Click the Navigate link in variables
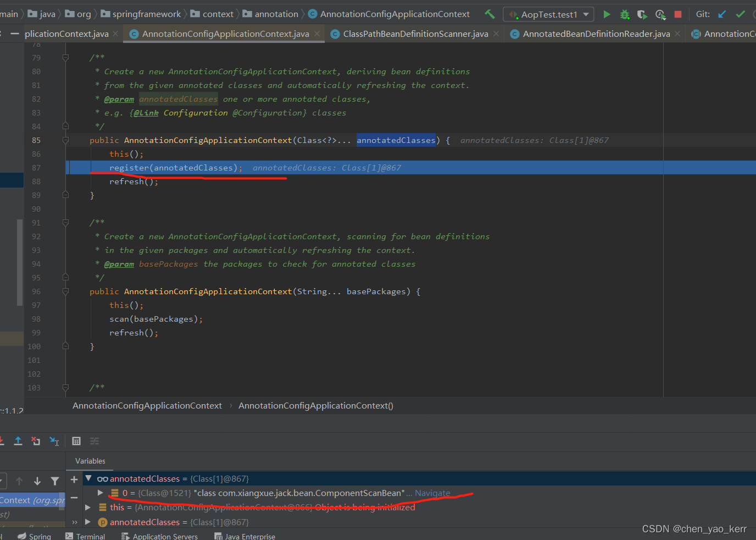The height and width of the screenshot is (540, 756). 432,493
